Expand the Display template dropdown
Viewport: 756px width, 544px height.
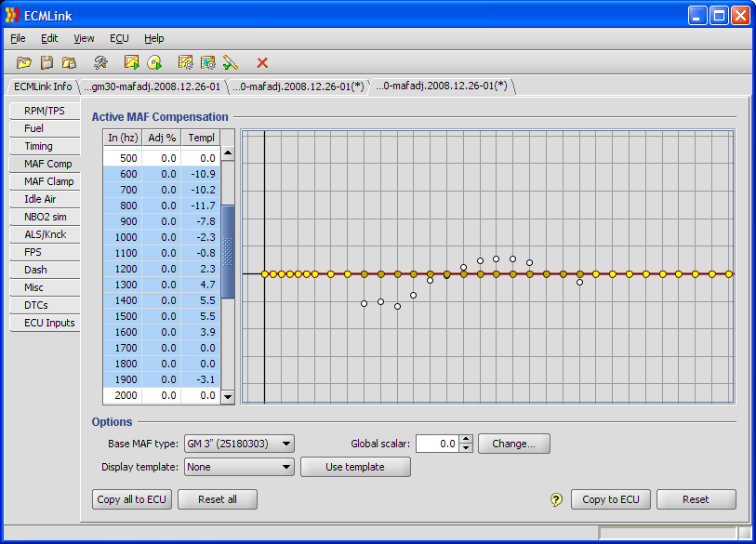tap(239, 467)
